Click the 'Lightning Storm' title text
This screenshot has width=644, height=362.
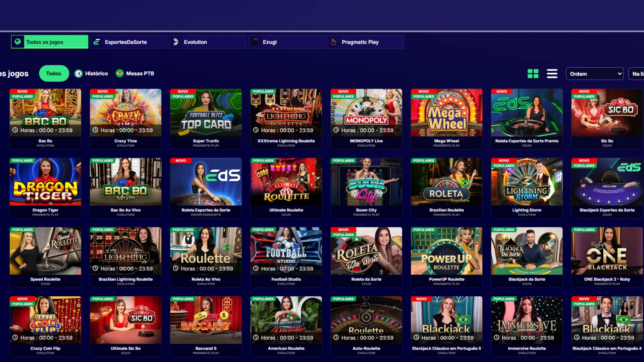click(x=527, y=210)
